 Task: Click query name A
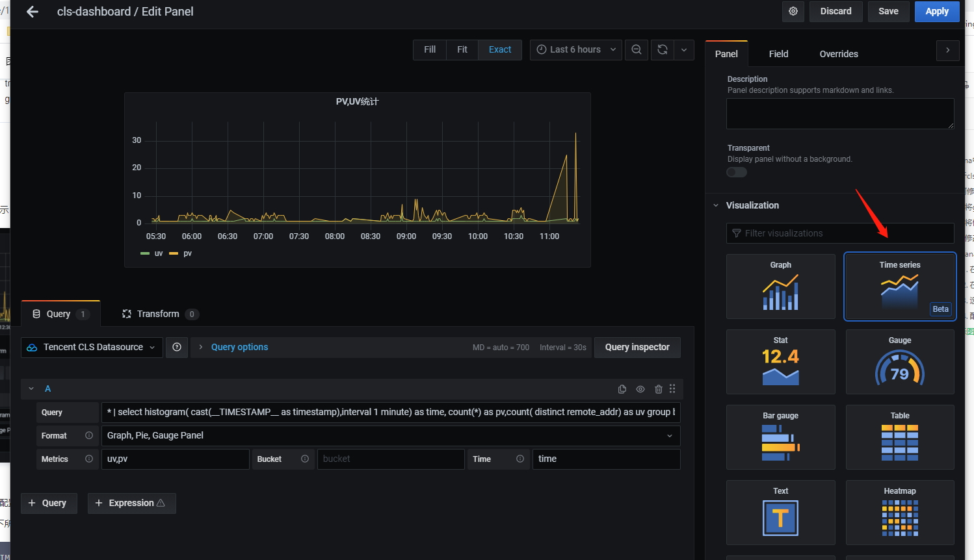point(47,388)
